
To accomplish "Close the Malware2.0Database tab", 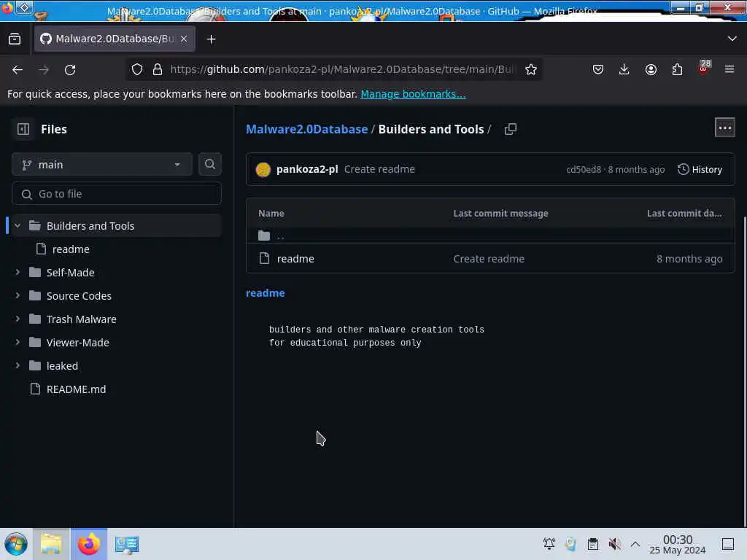I will point(184,39).
